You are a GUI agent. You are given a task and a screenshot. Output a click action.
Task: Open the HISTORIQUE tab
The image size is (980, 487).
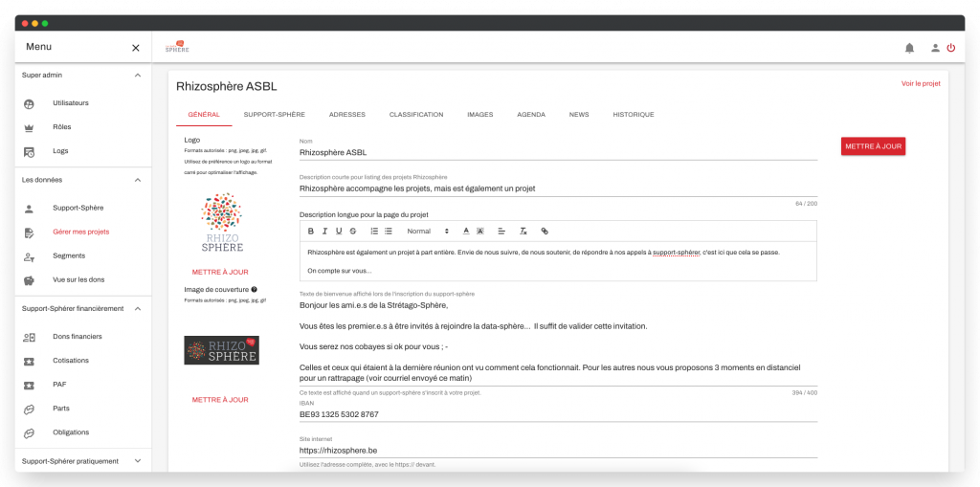pos(634,115)
